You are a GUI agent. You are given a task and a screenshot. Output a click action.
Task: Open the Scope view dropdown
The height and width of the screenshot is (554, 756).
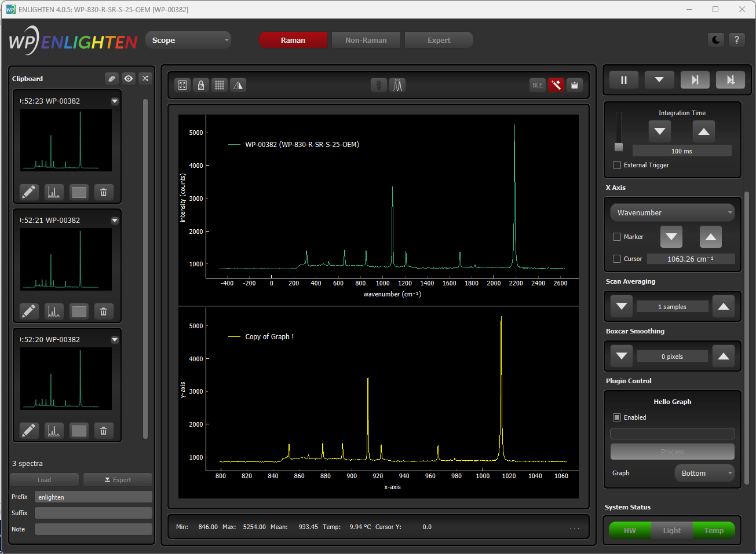(x=188, y=40)
